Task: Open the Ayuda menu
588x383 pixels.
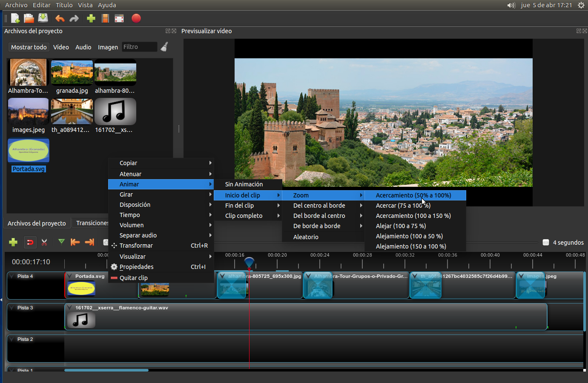Action: 107,5
